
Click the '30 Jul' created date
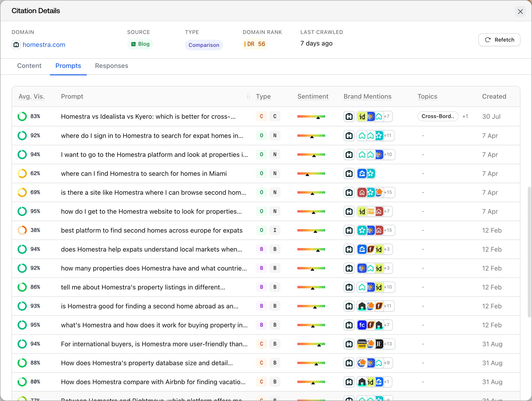coord(491,117)
